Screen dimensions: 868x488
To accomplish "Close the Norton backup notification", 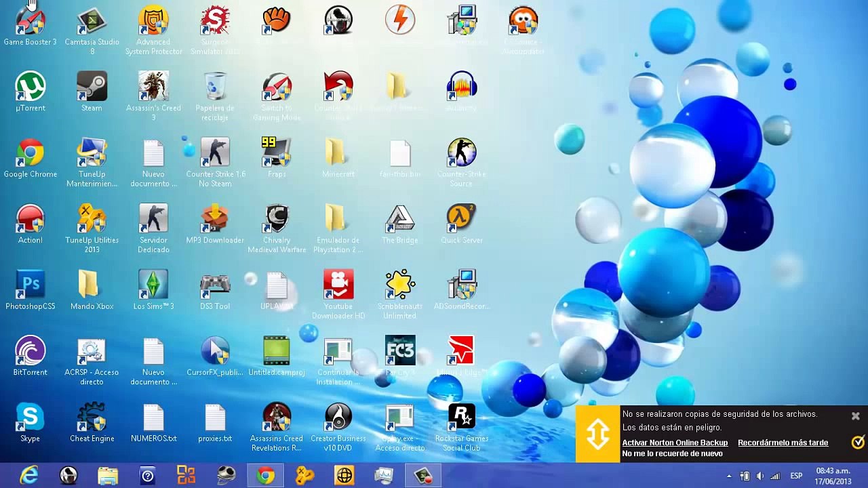I will point(856,415).
